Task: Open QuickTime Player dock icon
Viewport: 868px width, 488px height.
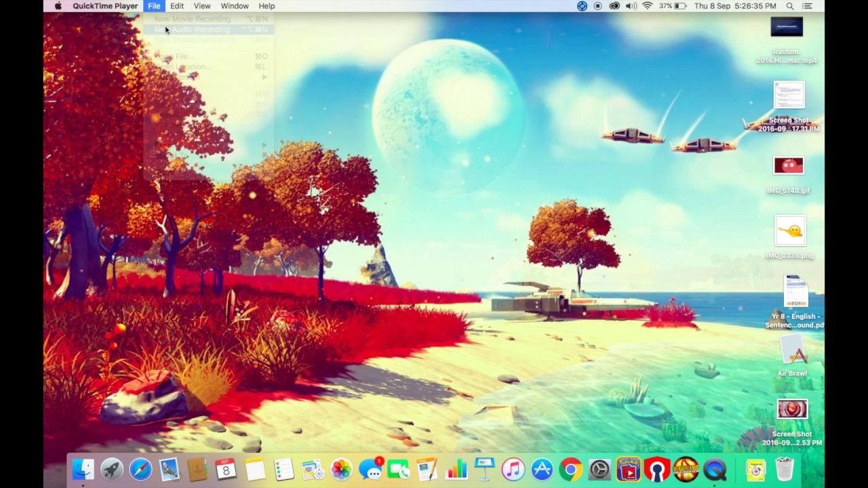Action: 715,469
